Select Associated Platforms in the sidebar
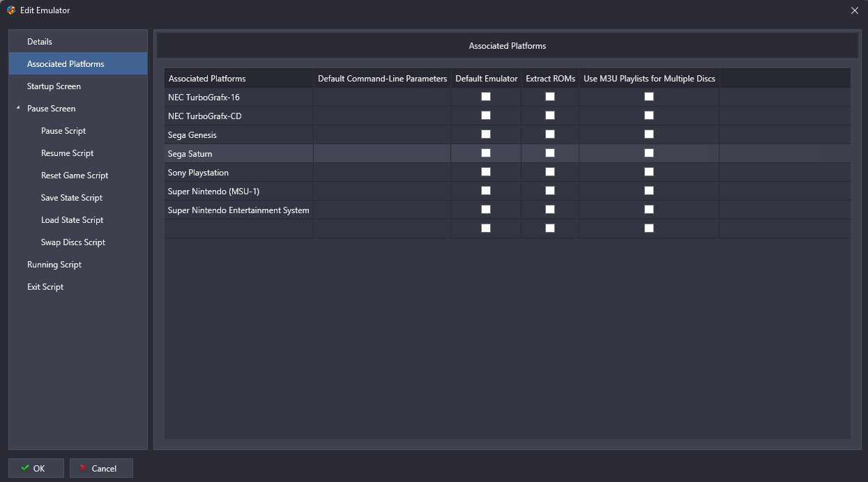 tap(77, 64)
